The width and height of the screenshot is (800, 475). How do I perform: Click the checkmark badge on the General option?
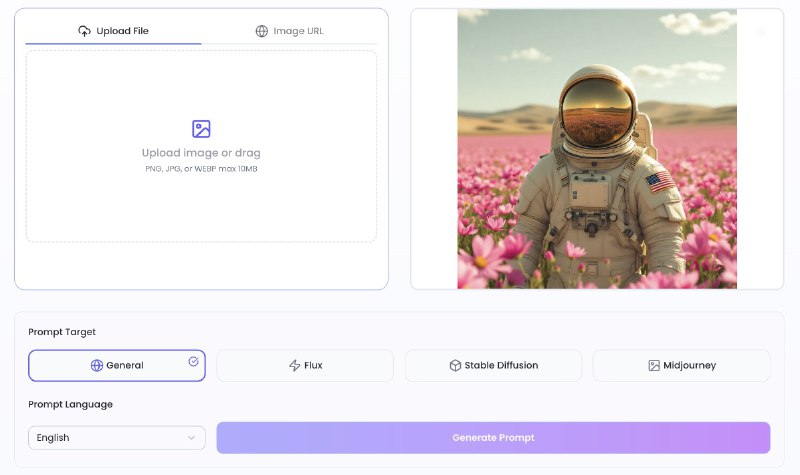[193, 362]
